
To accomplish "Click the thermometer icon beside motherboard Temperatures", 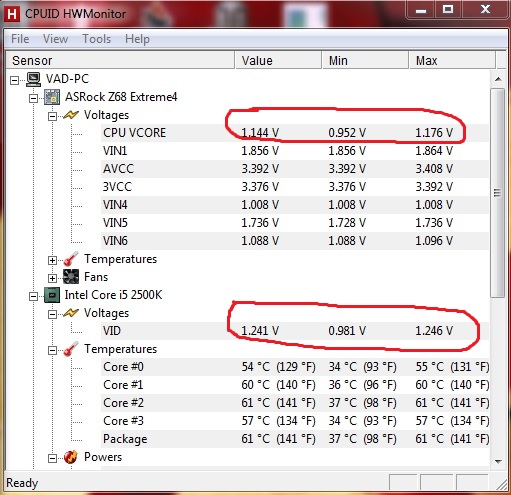I will tap(71, 259).
